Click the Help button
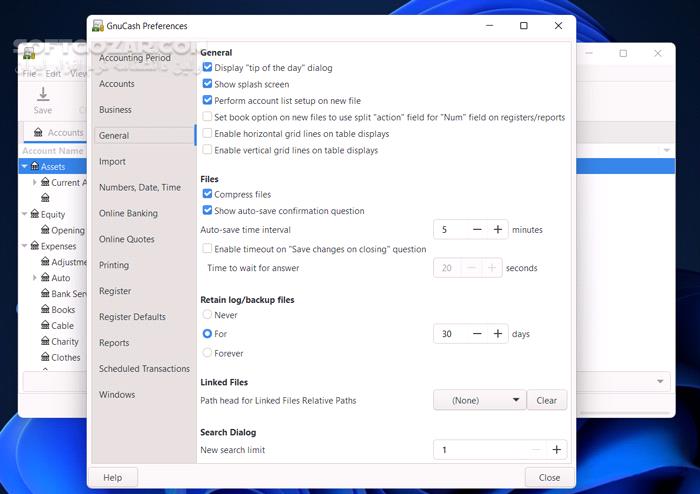 tap(112, 477)
